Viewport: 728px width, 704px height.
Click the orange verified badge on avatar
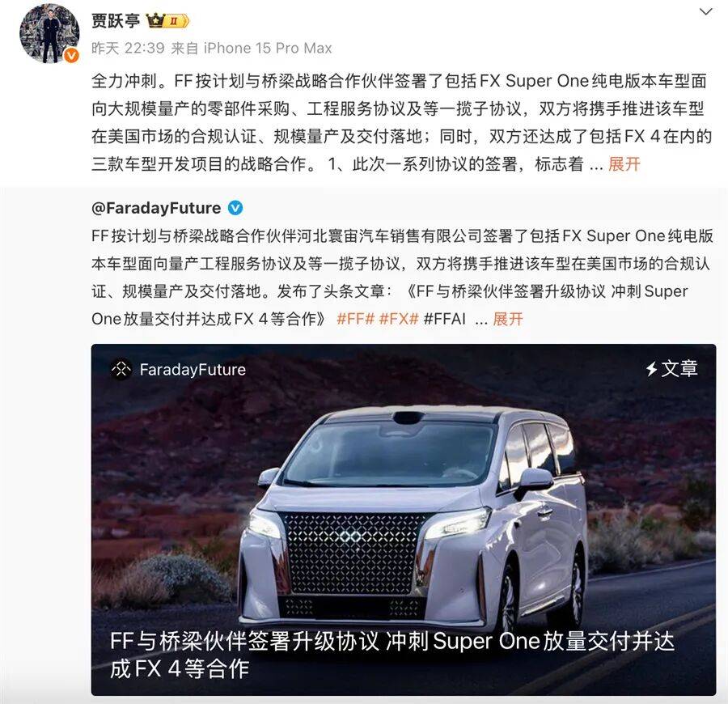click(71, 56)
